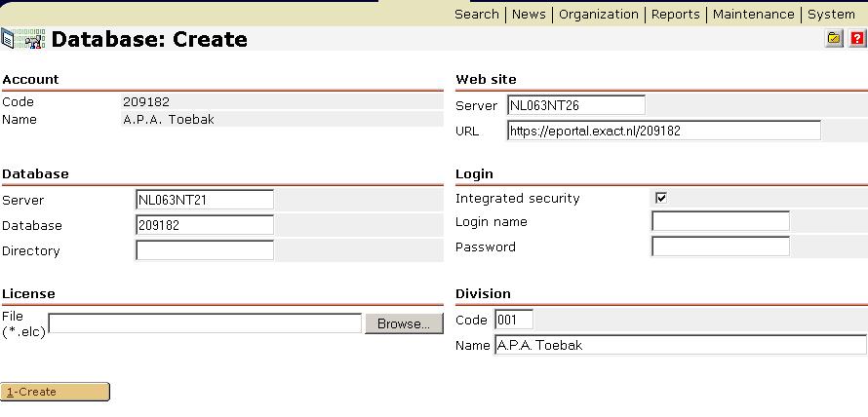Open the Organization menu
Screen dimensions: 868x417
[599, 14]
